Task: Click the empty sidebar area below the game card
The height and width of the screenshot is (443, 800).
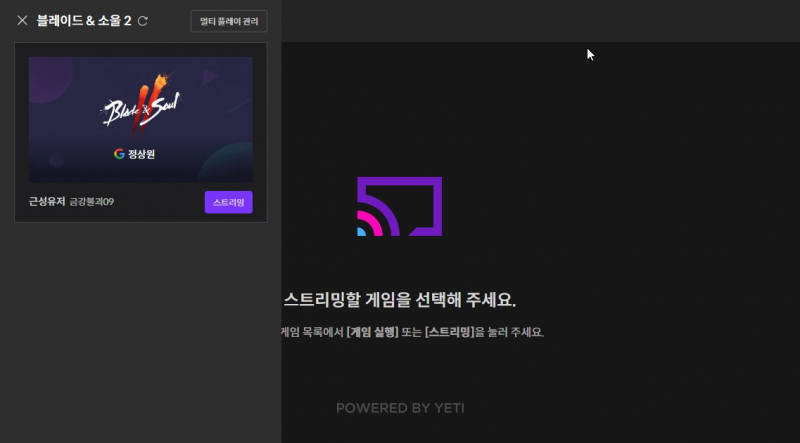Action: tap(140, 330)
